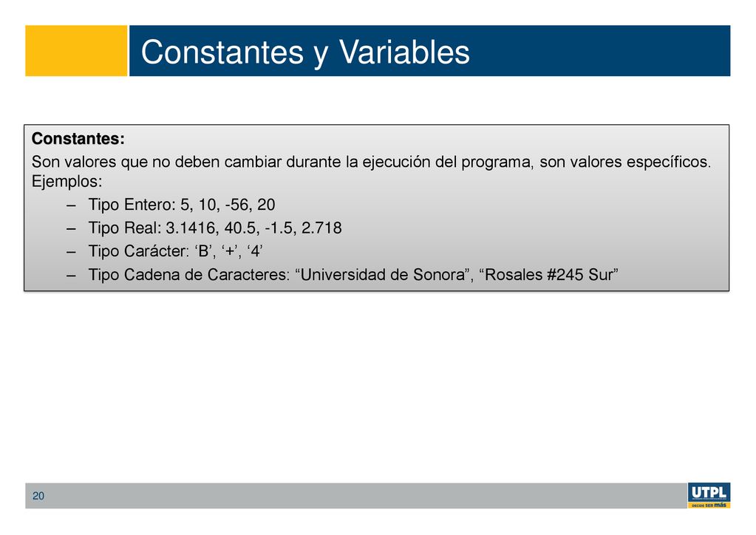Viewport: 756px width, 535px height.
Task: Click the Tipo Entero example line
Action: pos(181,205)
